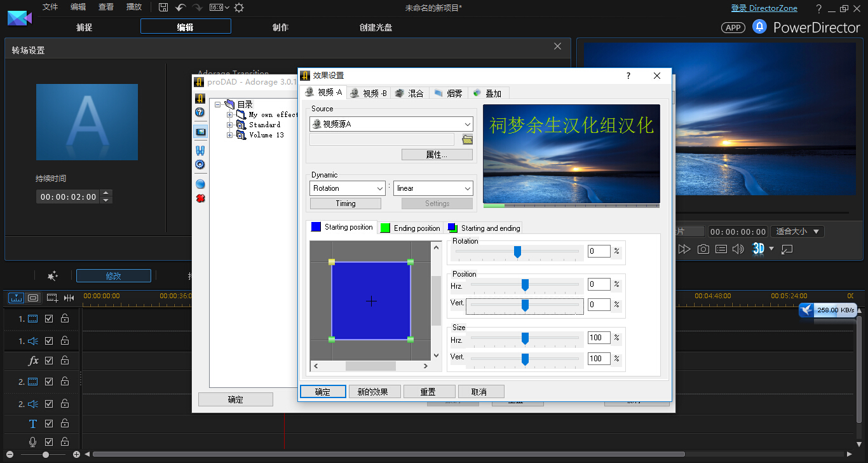Click the undo arrow in top toolbar
Viewport: 868px width, 463px height.
[x=180, y=8]
